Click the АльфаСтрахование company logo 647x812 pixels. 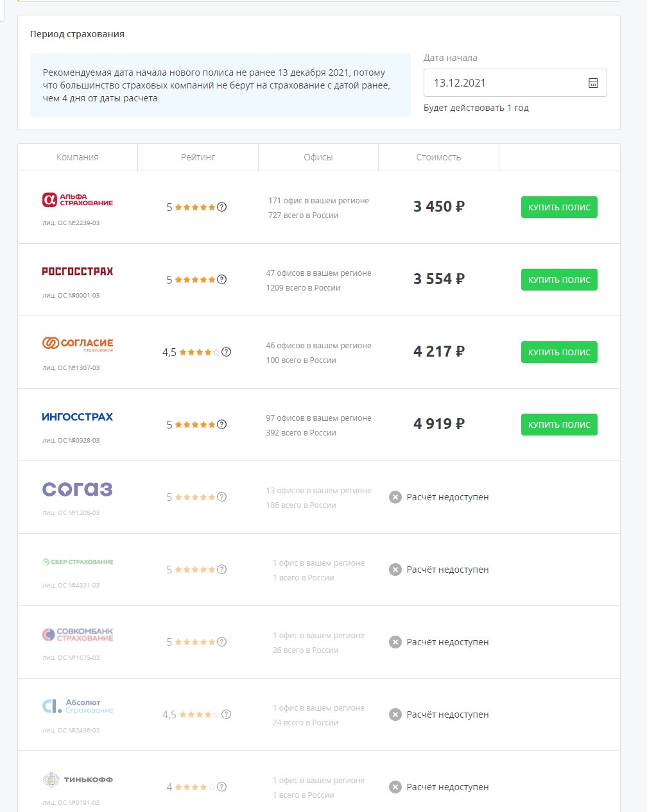[x=78, y=200]
